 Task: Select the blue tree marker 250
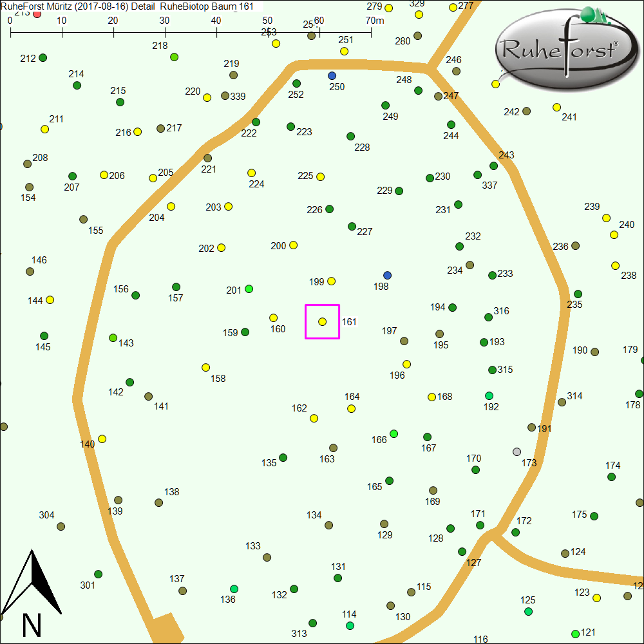point(332,75)
